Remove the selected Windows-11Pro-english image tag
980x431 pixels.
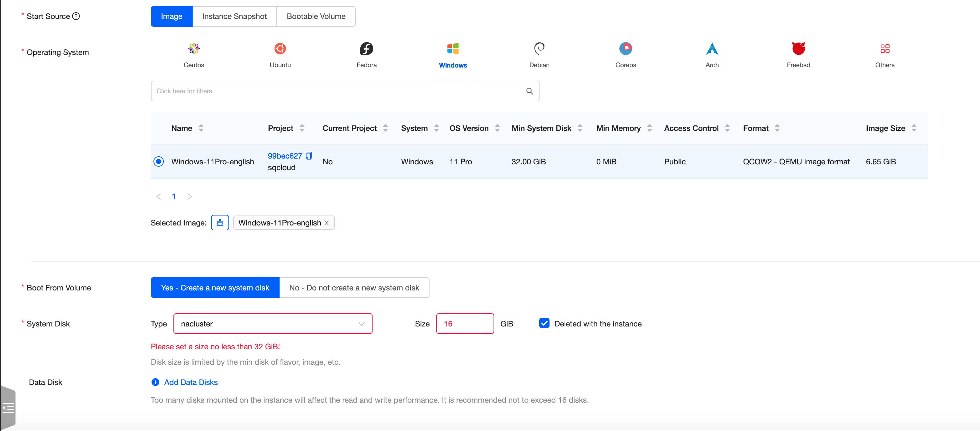point(327,223)
